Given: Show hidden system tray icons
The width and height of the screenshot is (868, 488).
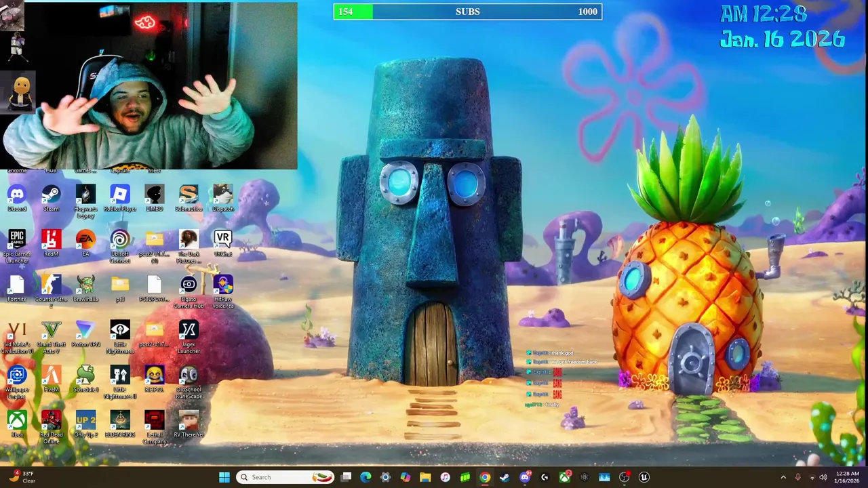Looking at the screenshot, I should [x=783, y=477].
